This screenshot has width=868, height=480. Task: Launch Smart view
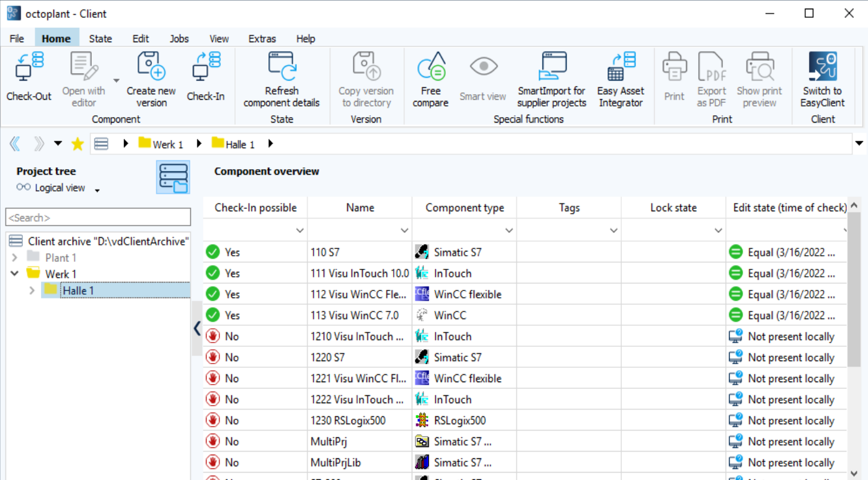tap(483, 77)
